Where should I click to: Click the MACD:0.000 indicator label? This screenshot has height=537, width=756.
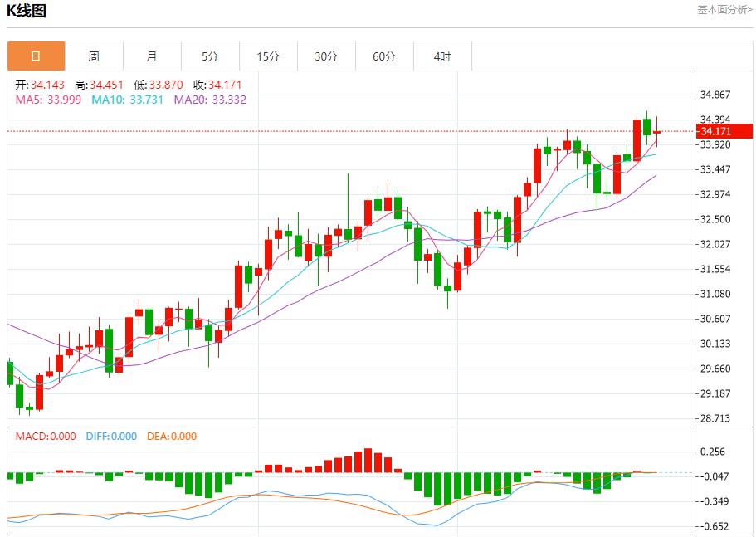point(45,436)
